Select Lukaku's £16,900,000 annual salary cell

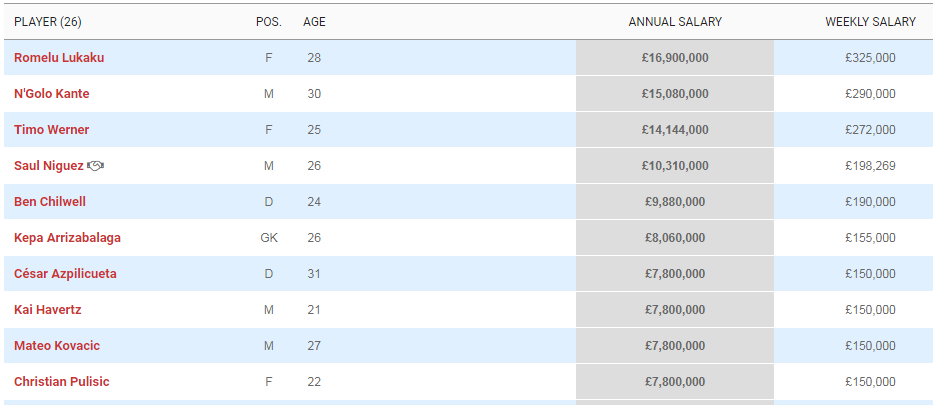pyautogui.click(x=675, y=58)
